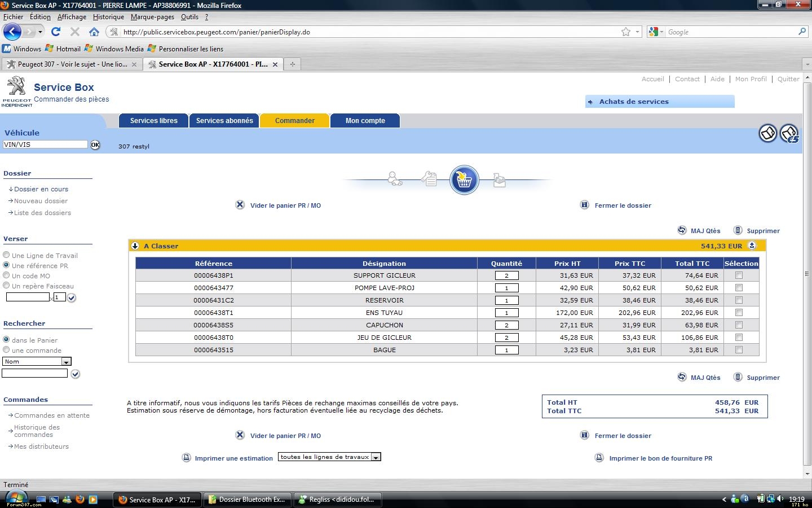Tick selection checkbox for ENS TUYAU row

point(739,313)
